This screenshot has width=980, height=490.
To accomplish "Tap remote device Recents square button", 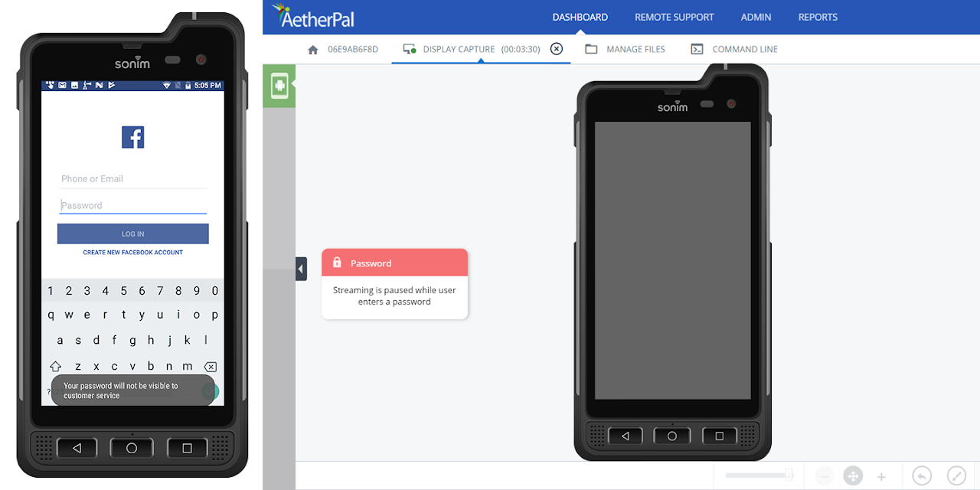I will [x=720, y=436].
